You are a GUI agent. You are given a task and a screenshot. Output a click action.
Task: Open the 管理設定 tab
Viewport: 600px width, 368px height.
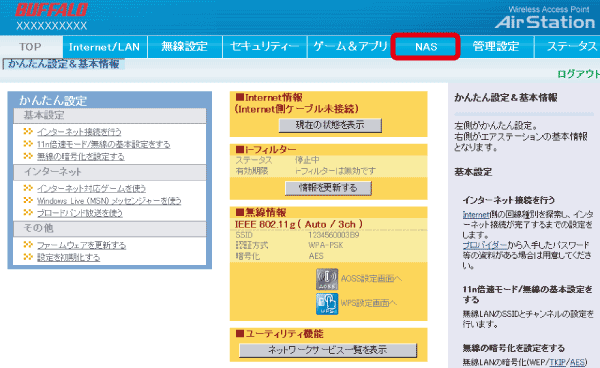[496, 47]
